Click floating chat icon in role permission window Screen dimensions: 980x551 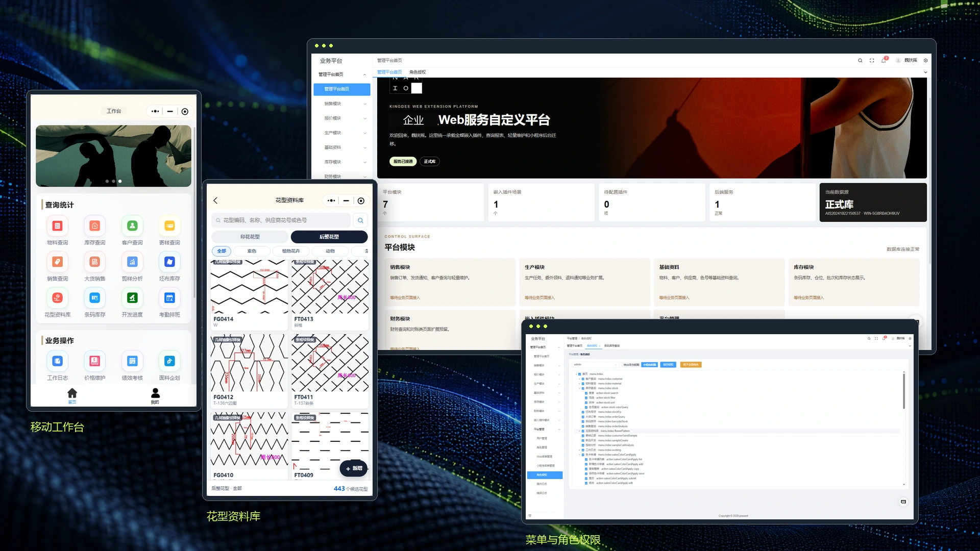point(903,502)
